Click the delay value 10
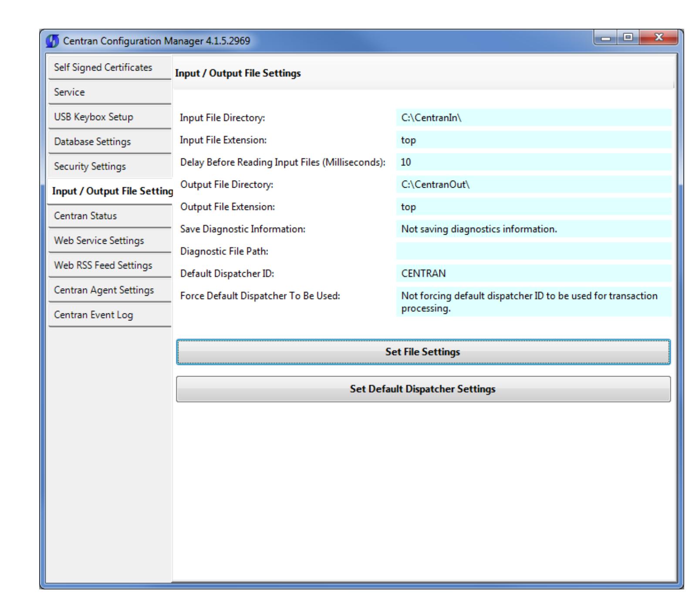This screenshot has width=699, height=616. (534, 162)
